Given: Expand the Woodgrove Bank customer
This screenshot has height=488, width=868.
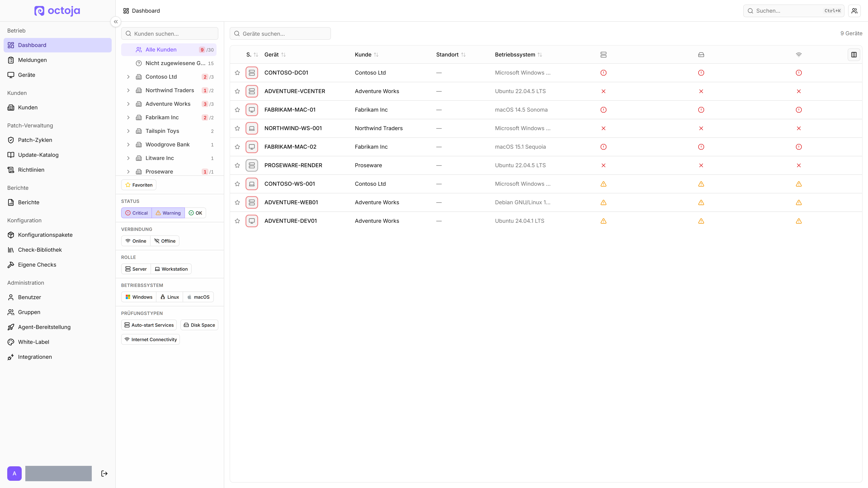Looking at the screenshot, I should (x=128, y=145).
